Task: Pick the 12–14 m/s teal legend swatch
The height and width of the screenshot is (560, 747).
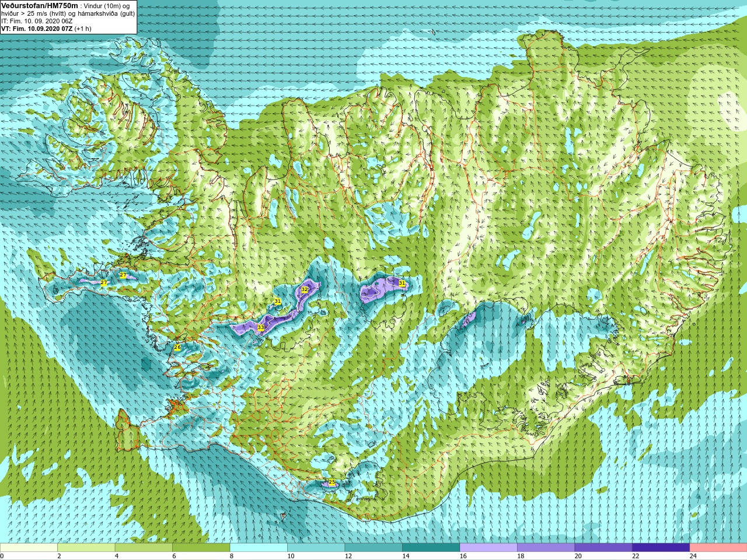Action: click(373, 548)
